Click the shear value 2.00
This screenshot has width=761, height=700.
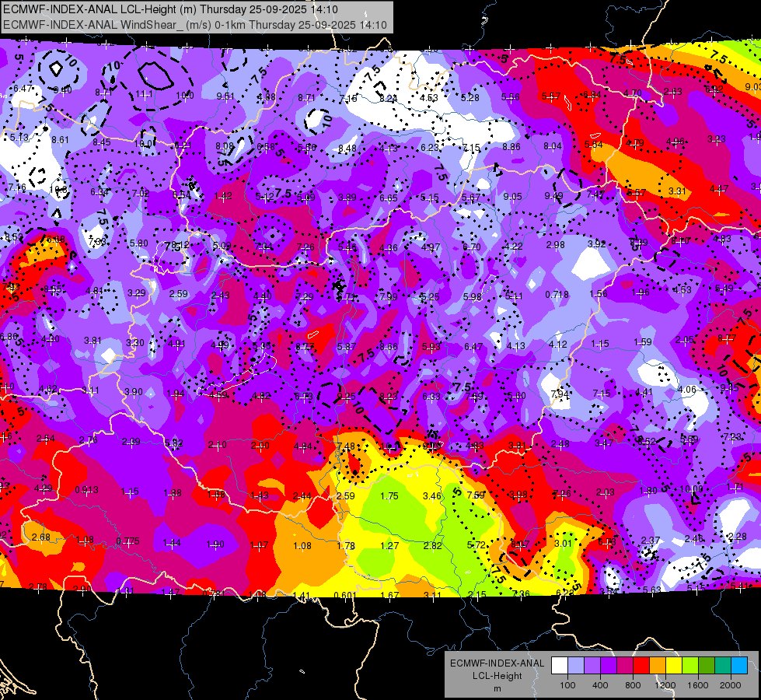260,446
